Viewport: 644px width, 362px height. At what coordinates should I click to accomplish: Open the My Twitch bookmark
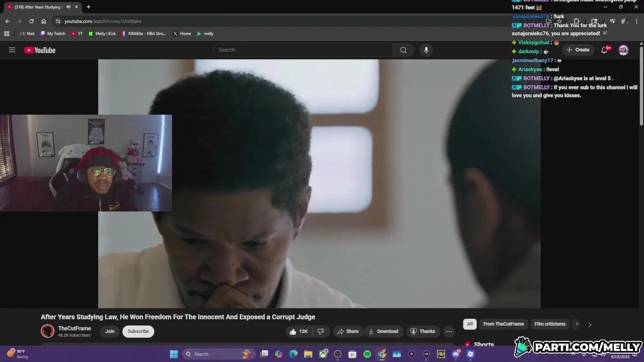coord(53,34)
